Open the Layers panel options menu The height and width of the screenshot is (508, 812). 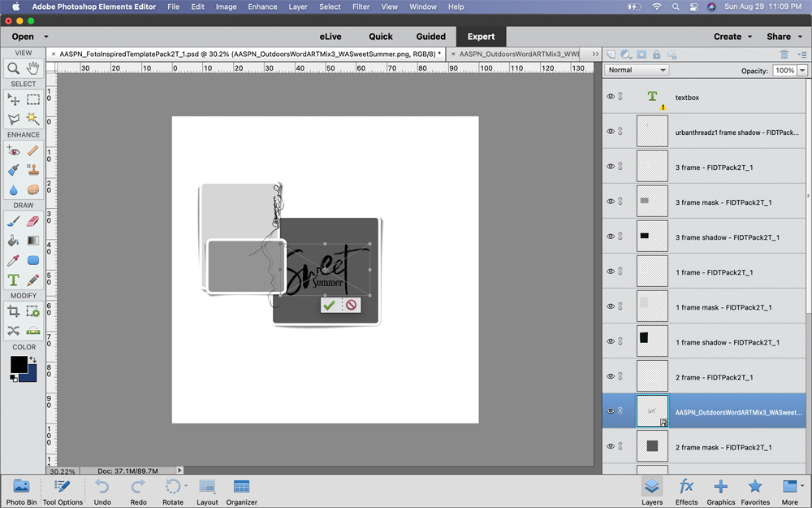tap(802, 54)
